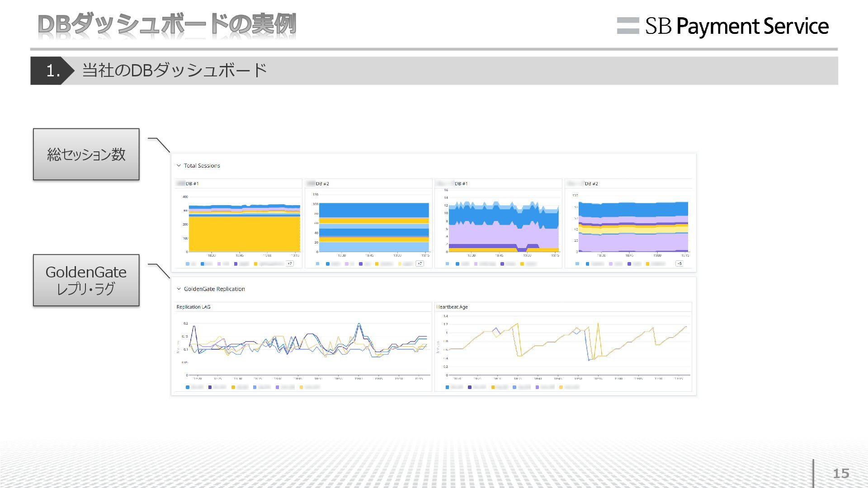Click the Replication LAG panel title
Image resolution: width=868 pixels, height=488 pixels.
(x=193, y=307)
